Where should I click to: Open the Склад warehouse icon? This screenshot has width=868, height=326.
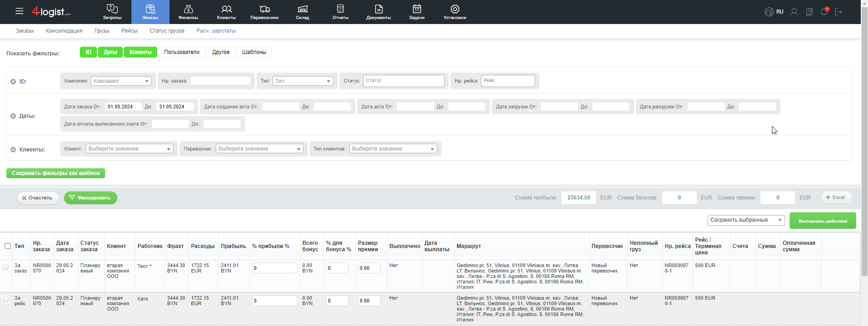(x=302, y=9)
